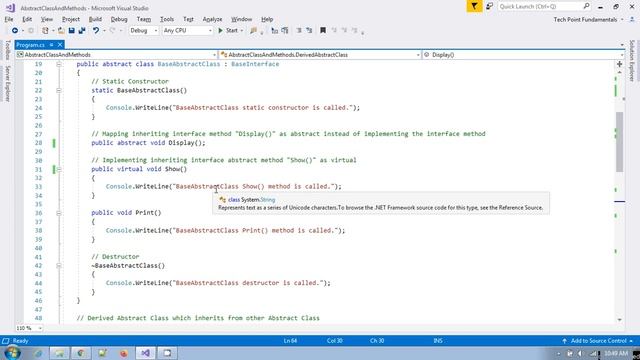Click the split editor plus icon above scrollbar
The width and height of the screenshot is (640, 360).
(x=619, y=64)
